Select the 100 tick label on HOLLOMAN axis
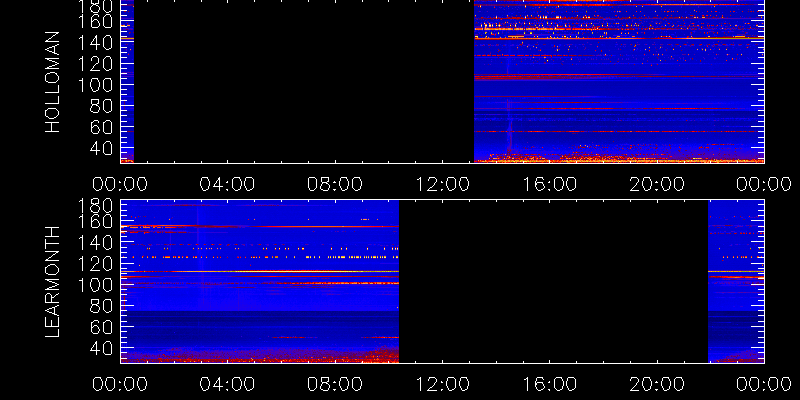Viewport: 800px width, 400px height. 96,85
